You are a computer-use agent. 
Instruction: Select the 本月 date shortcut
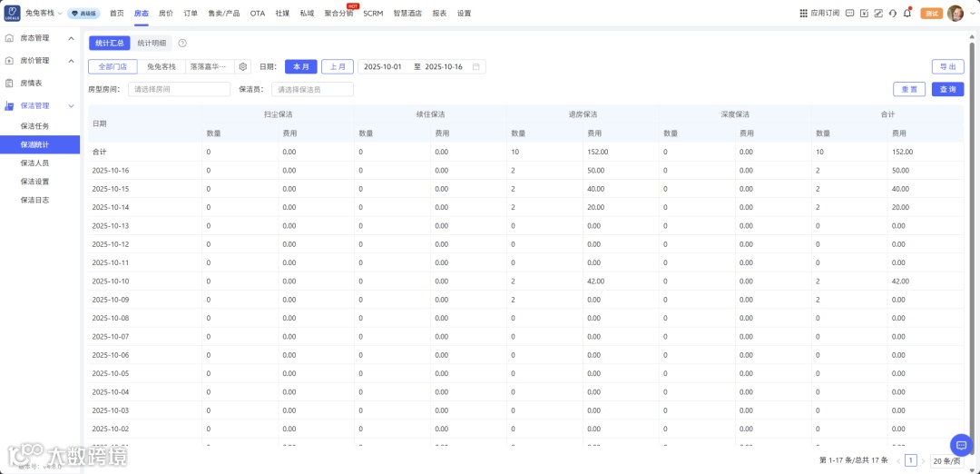click(301, 66)
